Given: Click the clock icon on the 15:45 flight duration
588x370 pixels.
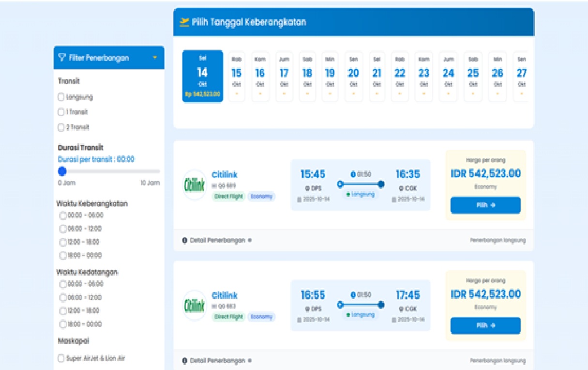Looking at the screenshot, I should point(353,174).
